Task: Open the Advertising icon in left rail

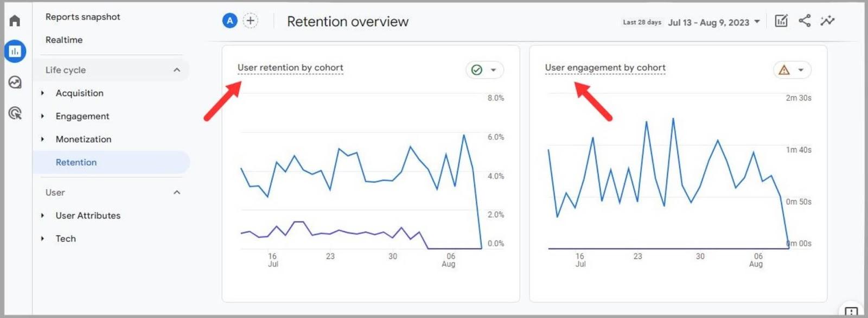Action: [x=15, y=113]
